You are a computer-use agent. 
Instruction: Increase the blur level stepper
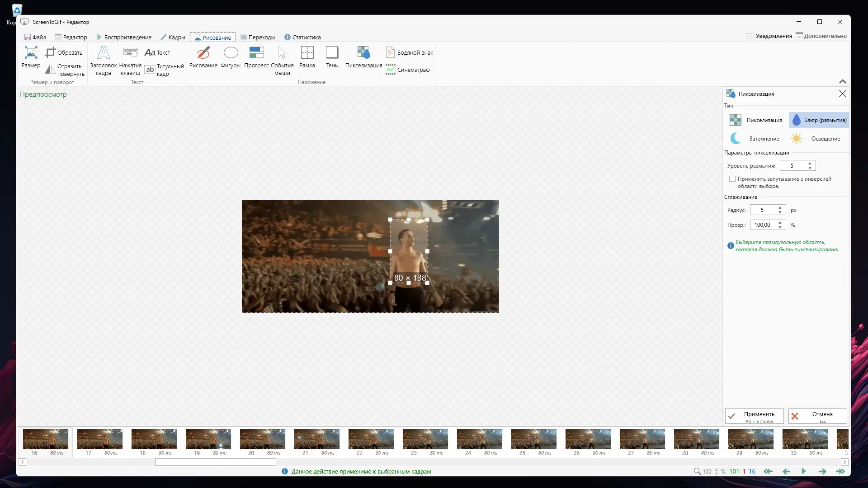point(810,163)
